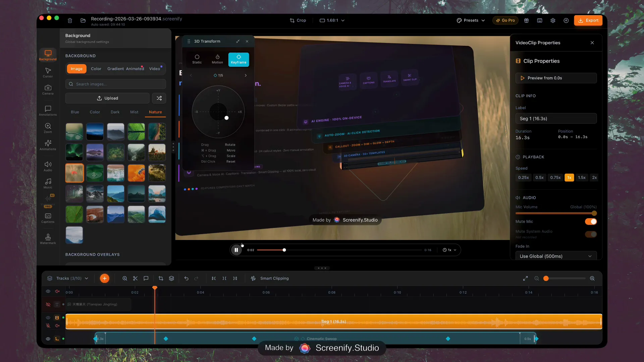Toggle the Mute Mic switch

click(591, 222)
